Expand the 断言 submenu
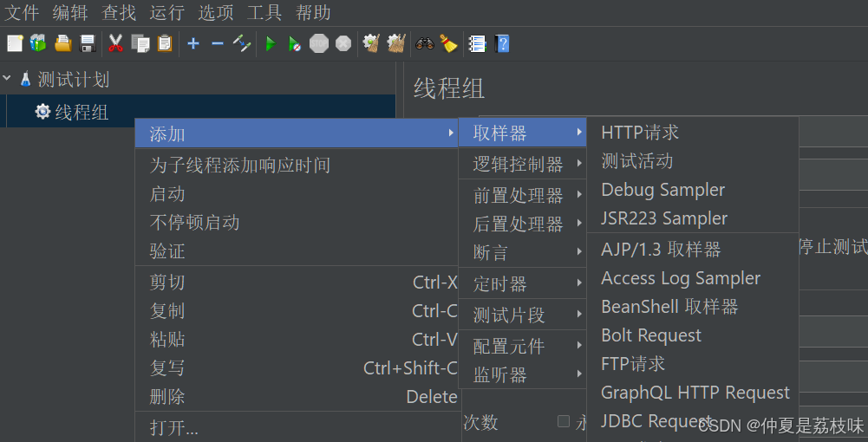Screen dimensions: 868x442 click(523, 253)
